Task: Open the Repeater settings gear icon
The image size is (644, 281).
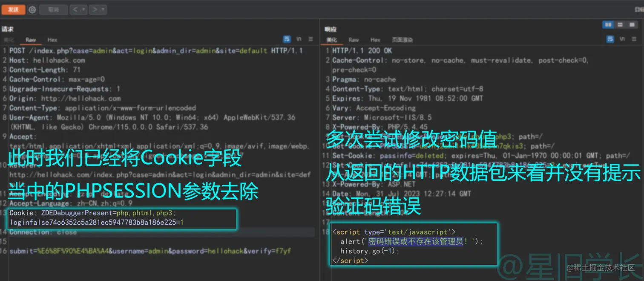Action: click(32, 9)
